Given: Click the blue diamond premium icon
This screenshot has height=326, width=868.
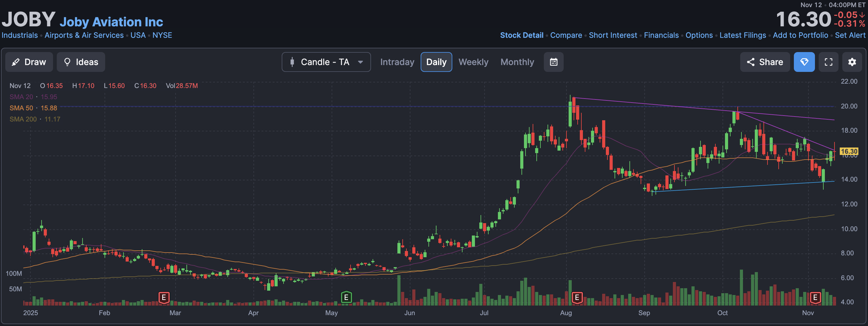Looking at the screenshot, I should pos(804,62).
